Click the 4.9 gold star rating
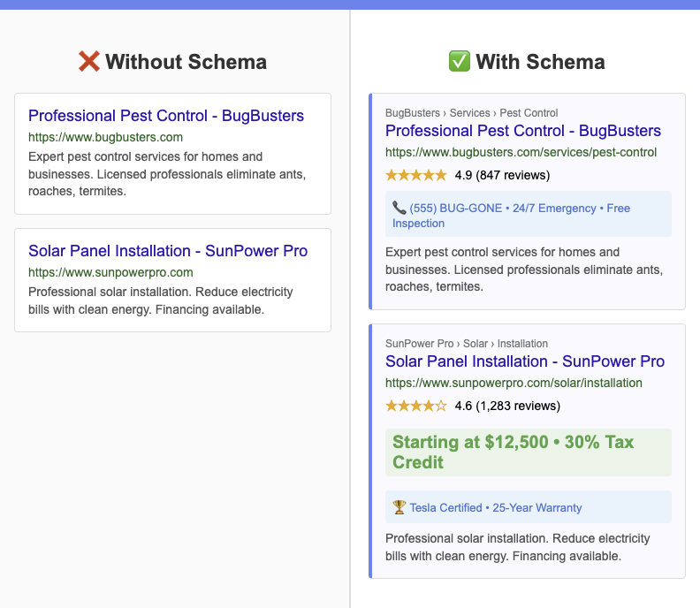This screenshot has width=700, height=608. point(416,175)
